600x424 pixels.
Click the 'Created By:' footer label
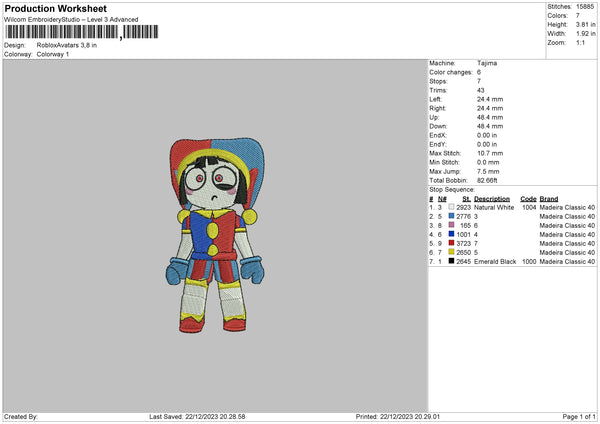21,417
